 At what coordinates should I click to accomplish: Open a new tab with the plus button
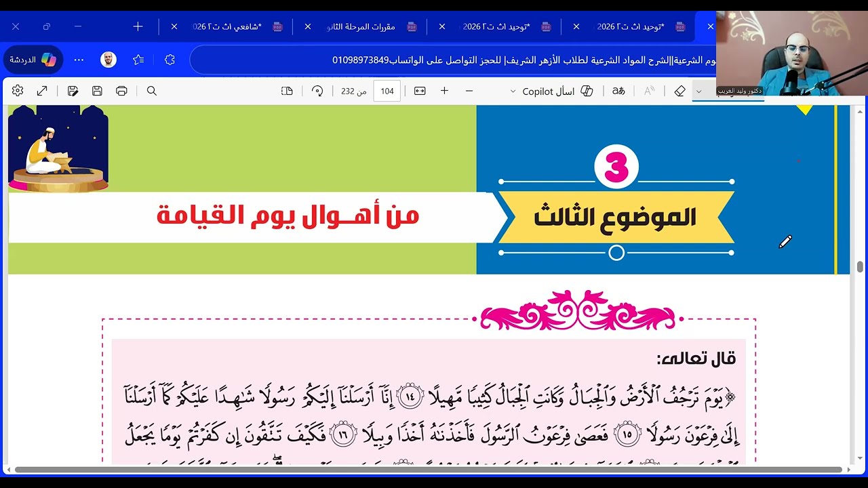click(x=138, y=26)
